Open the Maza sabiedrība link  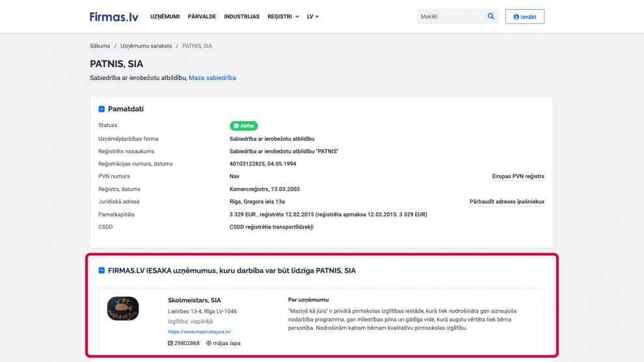[x=212, y=78]
